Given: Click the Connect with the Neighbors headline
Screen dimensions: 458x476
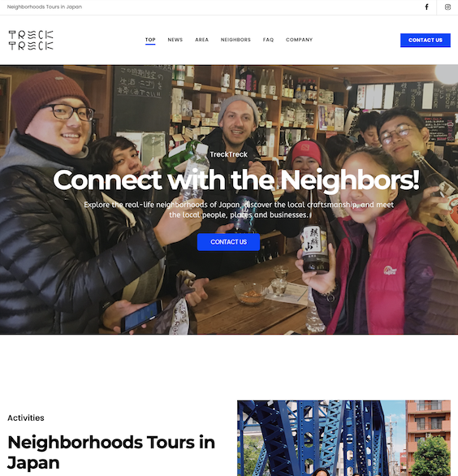Looking at the screenshot, I should point(236,180).
